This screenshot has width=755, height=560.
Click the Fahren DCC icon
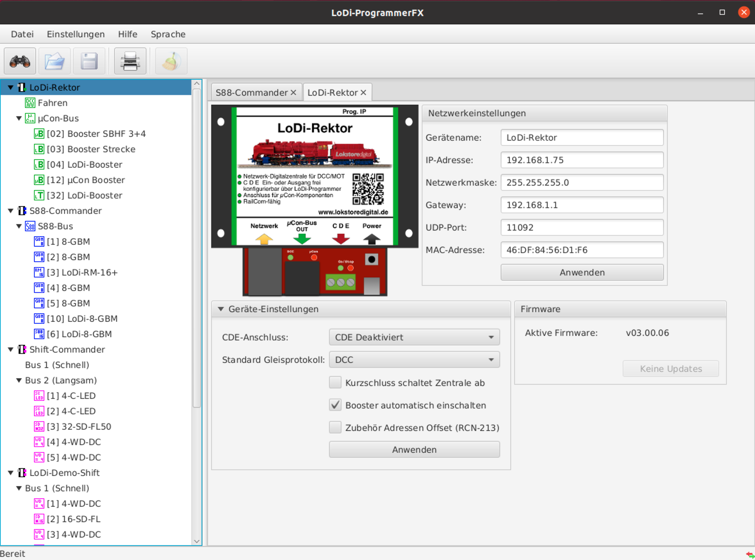point(30,103)
